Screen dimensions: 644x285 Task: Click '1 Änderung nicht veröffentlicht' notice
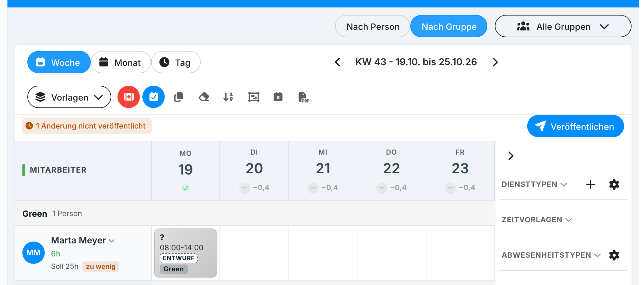87,126
